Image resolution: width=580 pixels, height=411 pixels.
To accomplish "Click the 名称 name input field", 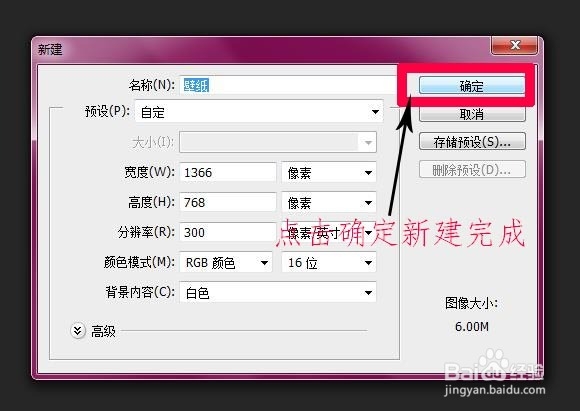I will click(x=289, y=85).
